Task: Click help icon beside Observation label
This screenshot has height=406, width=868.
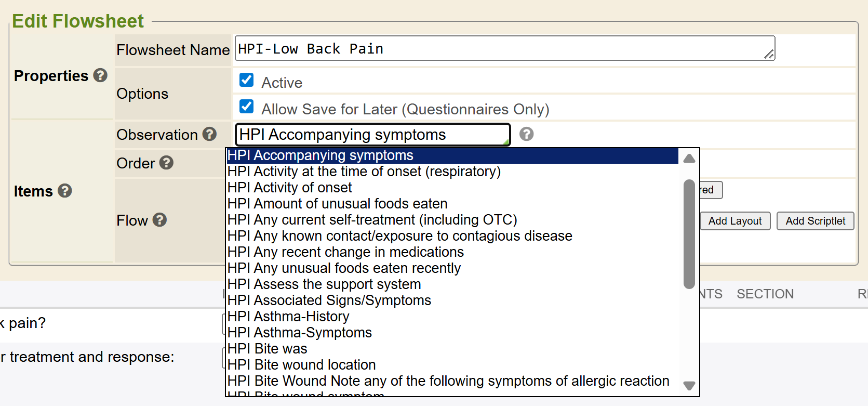Action: click(209, 134)
